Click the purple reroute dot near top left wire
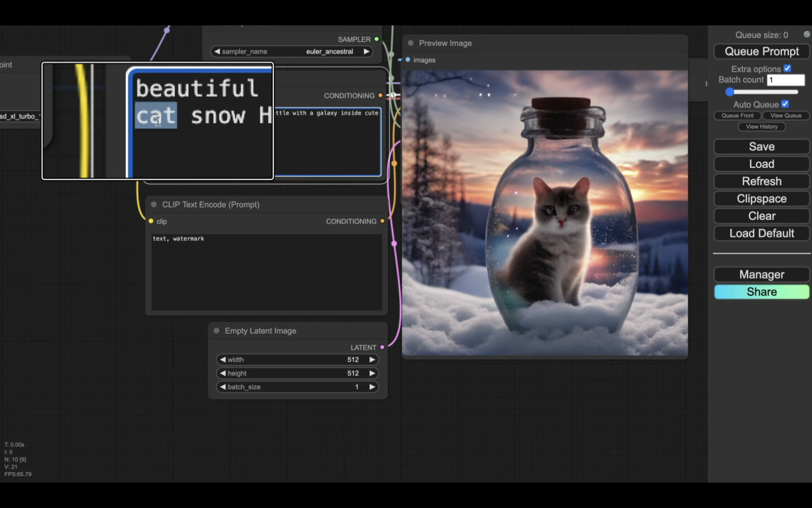This screenshot has width=812, height=508. pos(167,30)
